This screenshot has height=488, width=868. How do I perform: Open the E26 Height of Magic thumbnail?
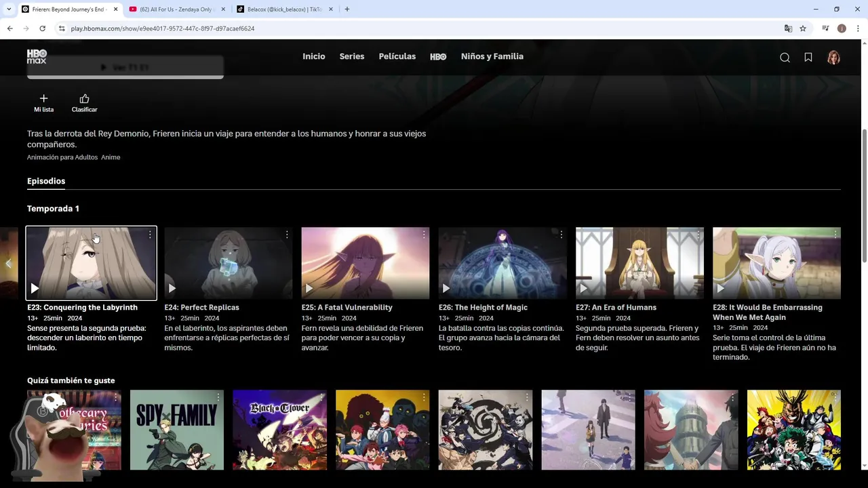[502, 263]
